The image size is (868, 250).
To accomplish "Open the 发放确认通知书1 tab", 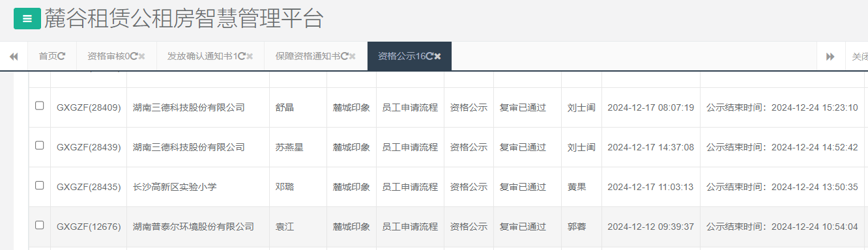I will coord(210,57).
